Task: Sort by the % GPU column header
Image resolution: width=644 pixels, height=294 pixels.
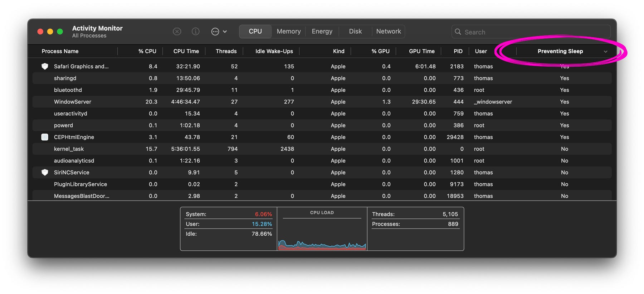Action: coord(380,51)
